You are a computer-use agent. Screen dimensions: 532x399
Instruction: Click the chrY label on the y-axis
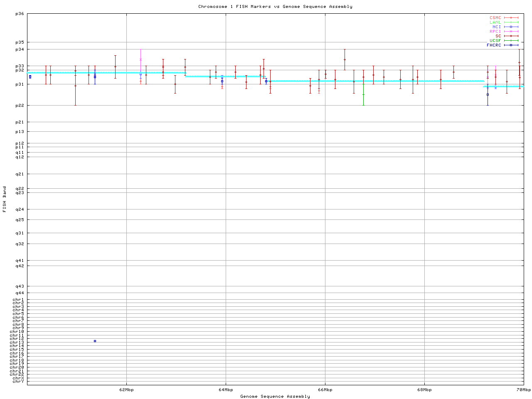click(x=18, y=382)
